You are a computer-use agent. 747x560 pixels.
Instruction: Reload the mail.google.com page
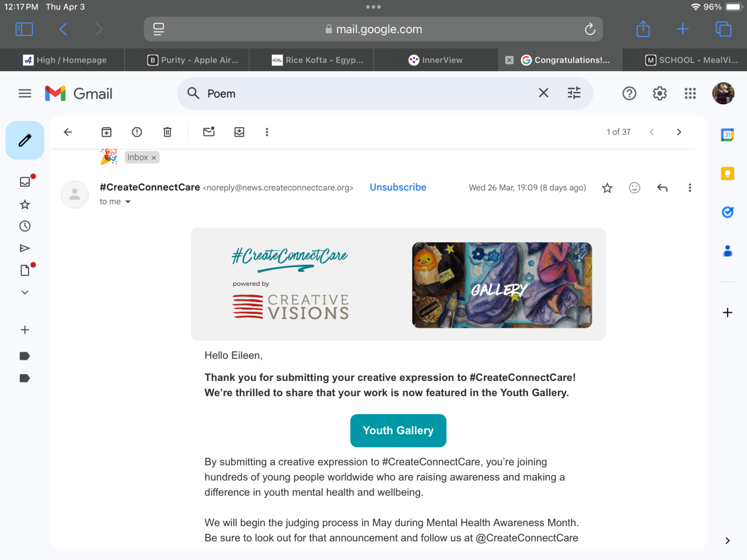pyautogui.click(x=590, y=29)
